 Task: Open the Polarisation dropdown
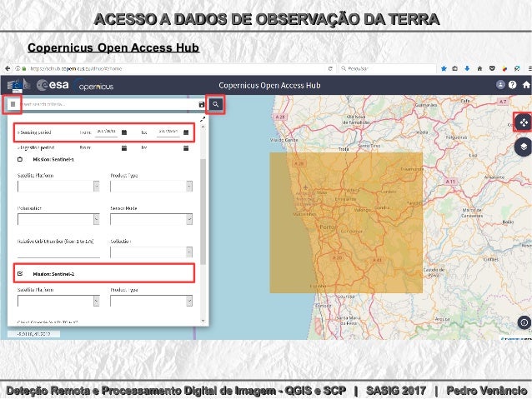[x=58, y=219]
